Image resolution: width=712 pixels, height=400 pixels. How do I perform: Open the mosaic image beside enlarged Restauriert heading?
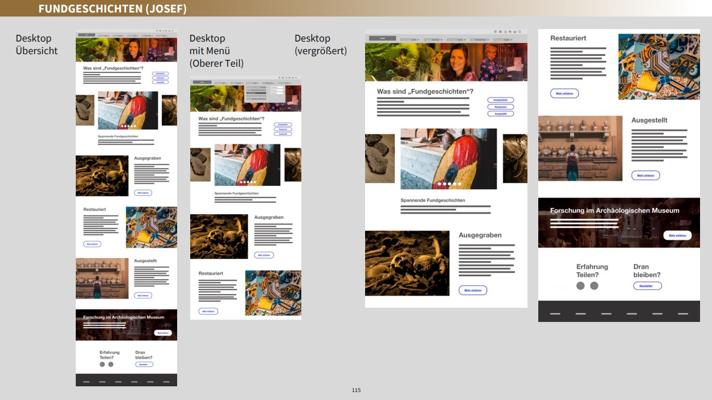point(658,67)
